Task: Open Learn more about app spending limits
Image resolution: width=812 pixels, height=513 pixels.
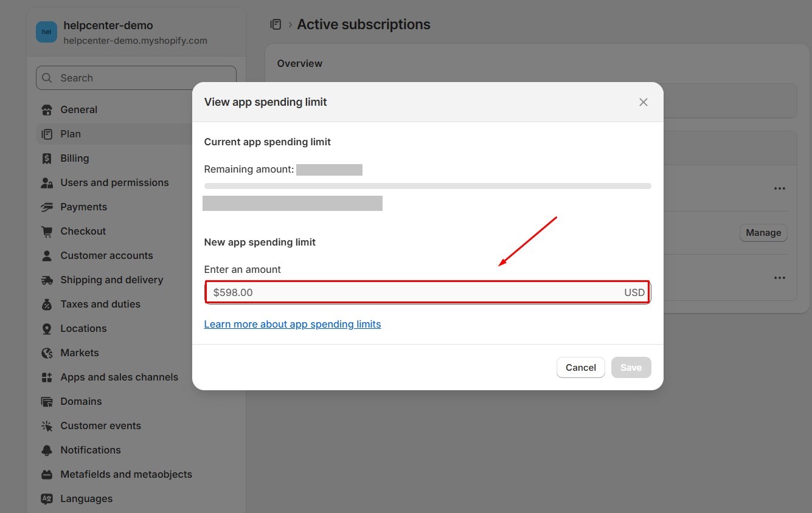Action: [x=293, y=325]
